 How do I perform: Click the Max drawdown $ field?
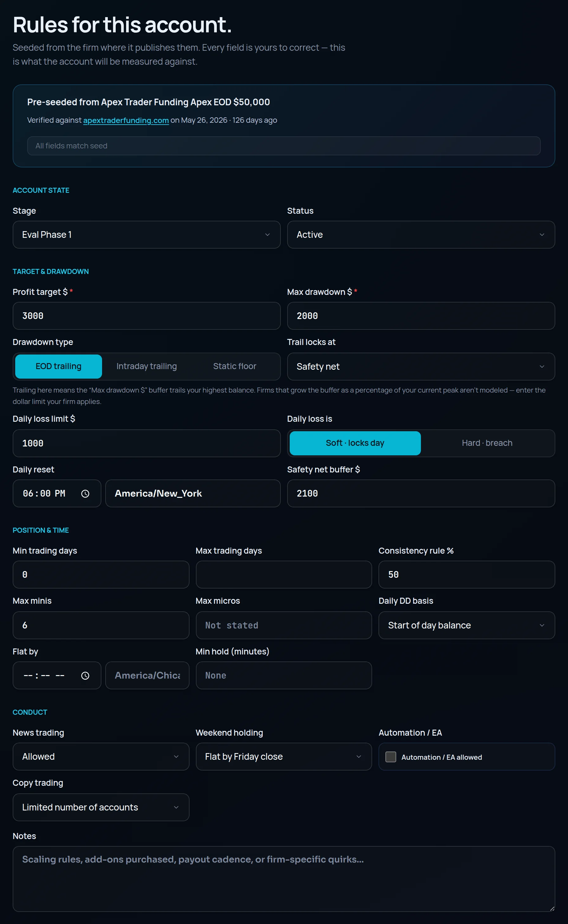point(421,316)
